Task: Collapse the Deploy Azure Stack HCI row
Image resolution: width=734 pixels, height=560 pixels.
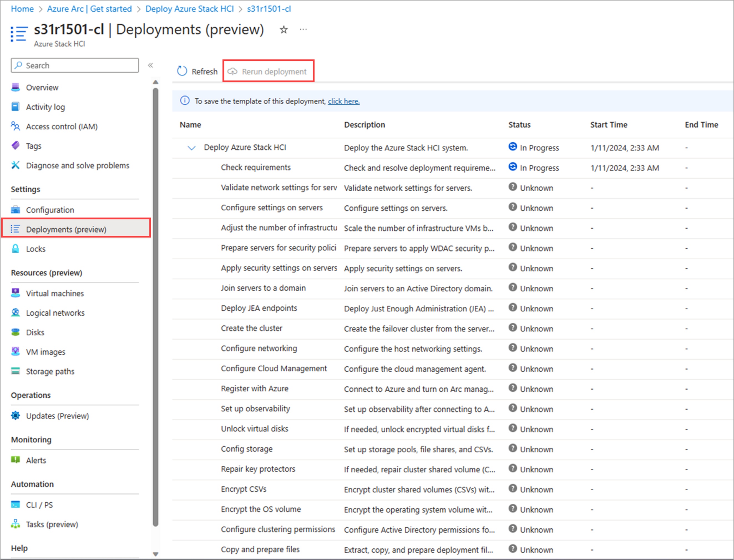Action: click(x=192, y=148)
